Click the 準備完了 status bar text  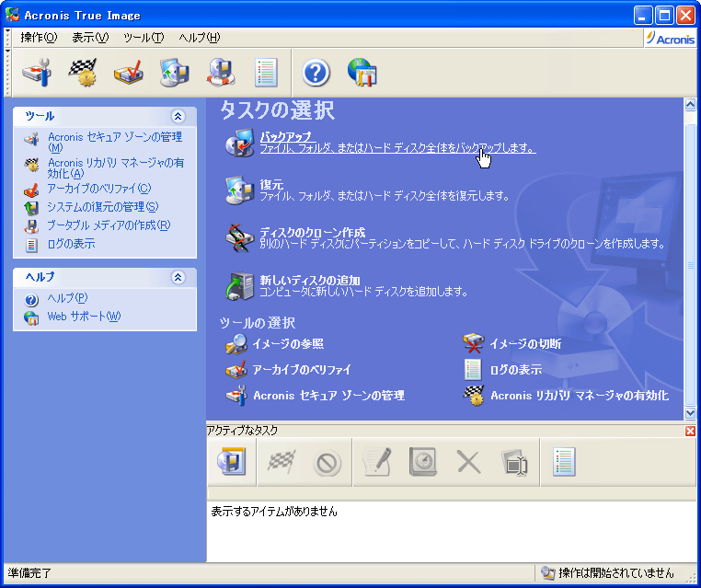[x=29, y=572]
